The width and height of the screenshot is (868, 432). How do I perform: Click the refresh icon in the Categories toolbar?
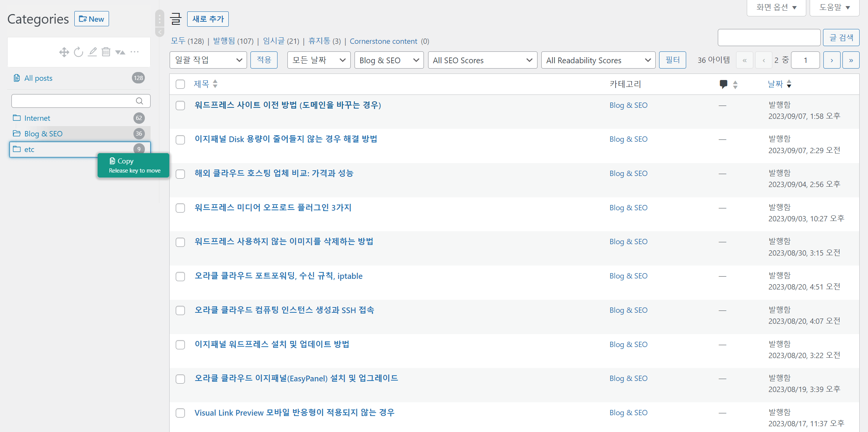(x=79, y=52)
